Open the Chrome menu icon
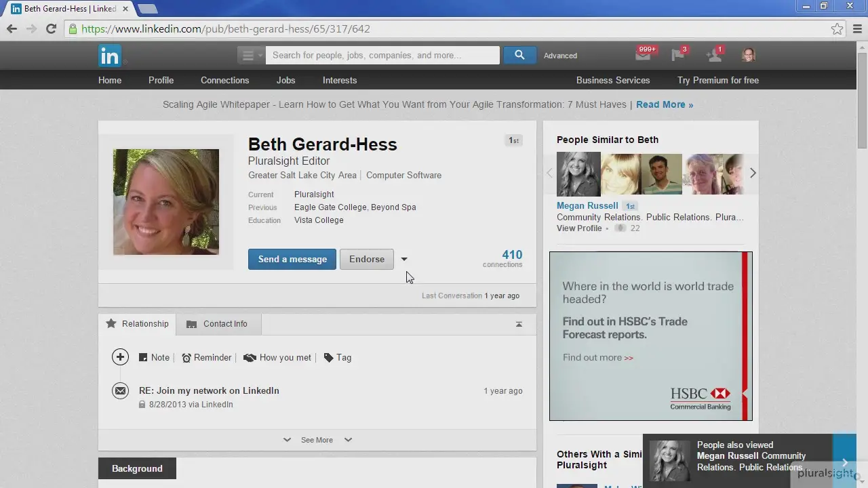Viewport: 868px width, 488px height. pos(857,29)
